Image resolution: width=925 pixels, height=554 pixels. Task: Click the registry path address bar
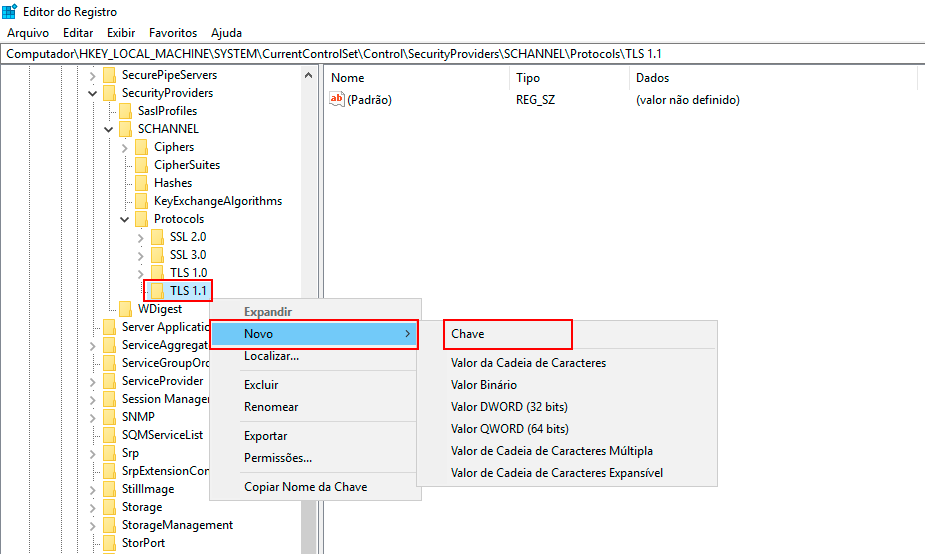[x=462, y=54]
